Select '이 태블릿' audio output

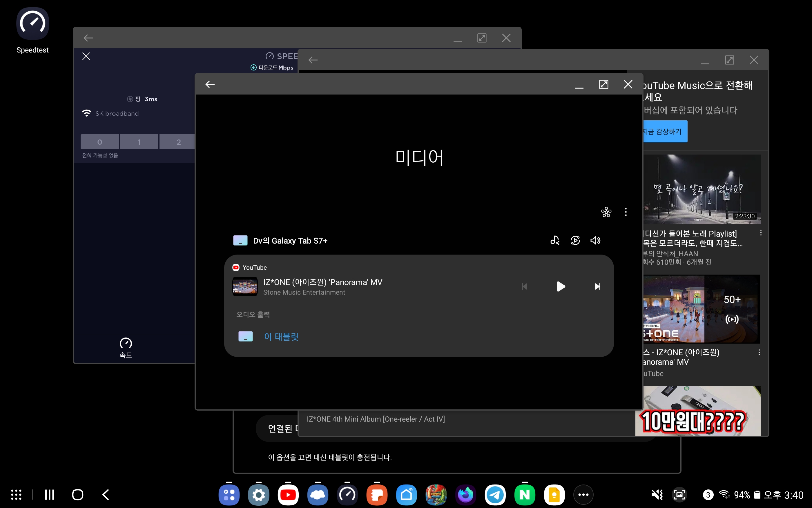click(281, 337)
